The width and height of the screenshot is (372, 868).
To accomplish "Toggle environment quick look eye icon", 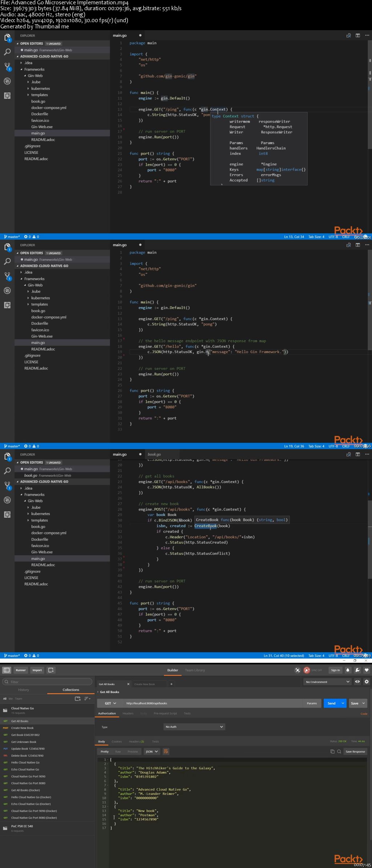I will pos(357,682).
